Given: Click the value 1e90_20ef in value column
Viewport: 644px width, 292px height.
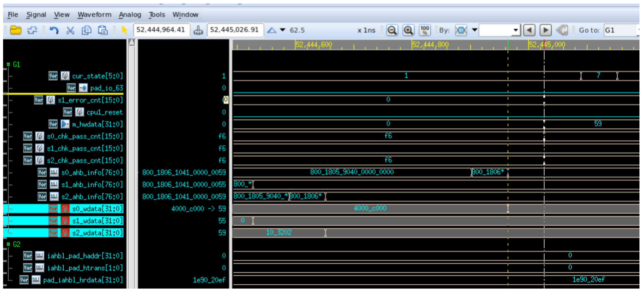Looking at the screenshot, I should pyautogui.click(x=209, y=280).
